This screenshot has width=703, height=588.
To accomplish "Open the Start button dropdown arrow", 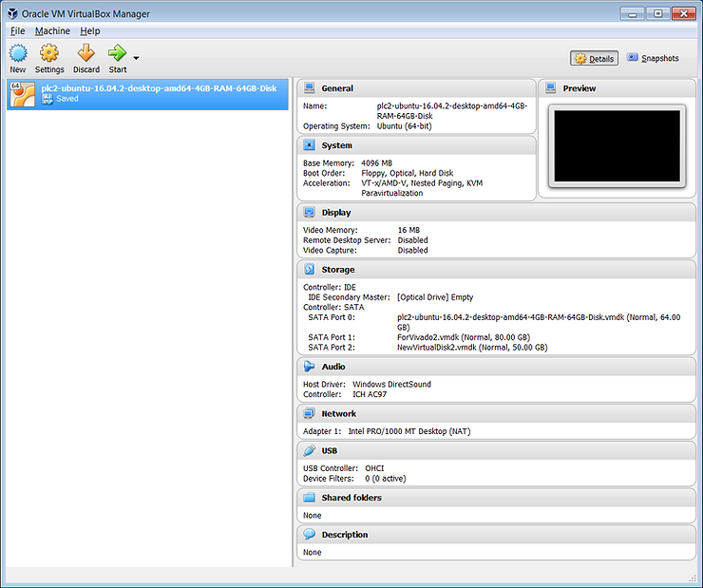I will (x=136, y=58).
